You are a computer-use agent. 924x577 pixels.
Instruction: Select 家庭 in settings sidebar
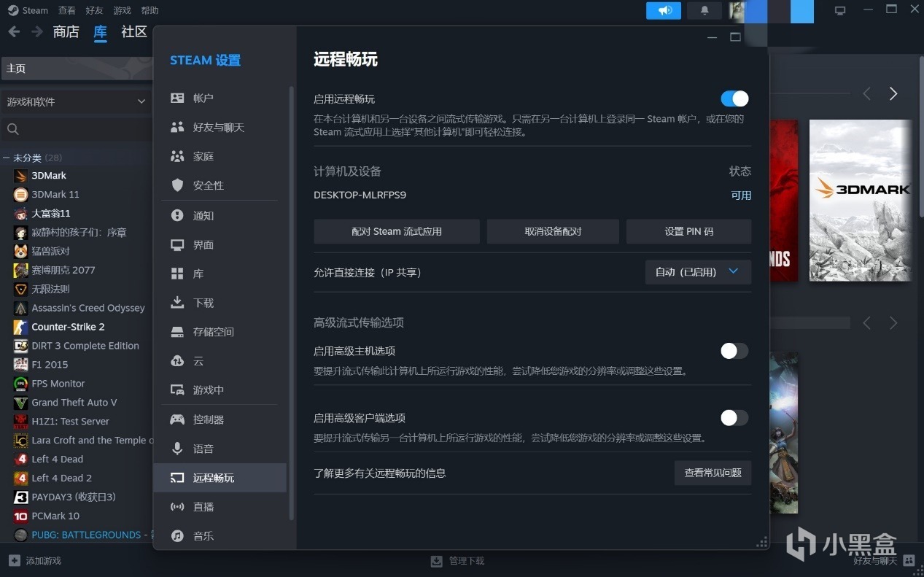click(x=220, y=156)
